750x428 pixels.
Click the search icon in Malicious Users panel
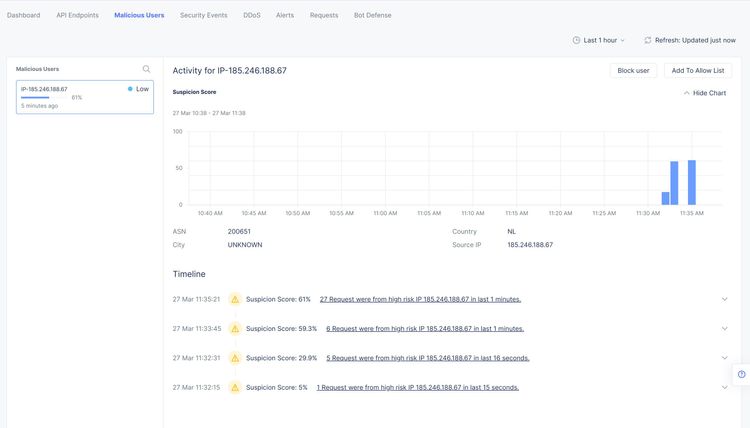[x=147, y=69]
